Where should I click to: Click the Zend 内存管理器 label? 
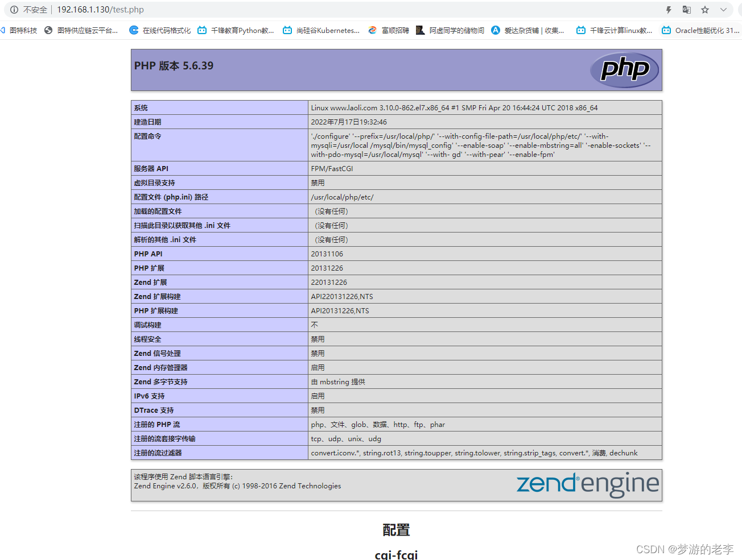pyautogui.click(x=161, y=367)
